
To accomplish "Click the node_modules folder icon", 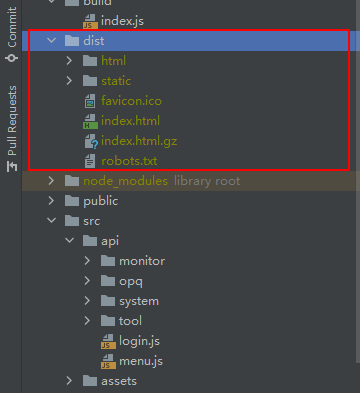I will coord(72,181).
